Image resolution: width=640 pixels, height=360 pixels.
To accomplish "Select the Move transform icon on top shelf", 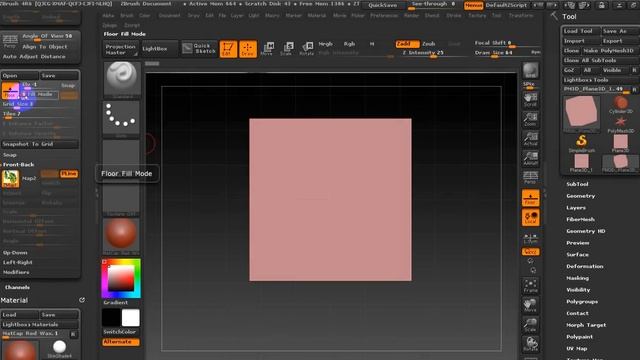I will (x=267, y=49).
